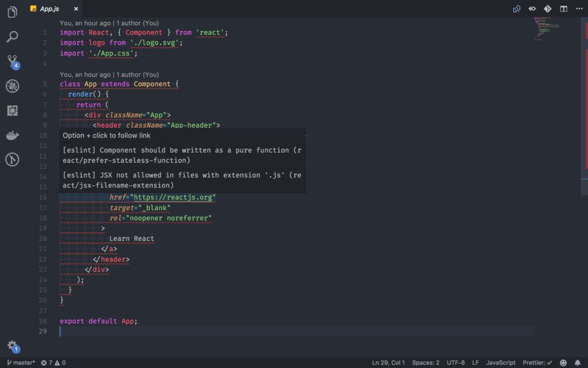This screenshot has height=368, width=588.
Task: Select the App.js editor tab
Action: (x=49, y=9)
